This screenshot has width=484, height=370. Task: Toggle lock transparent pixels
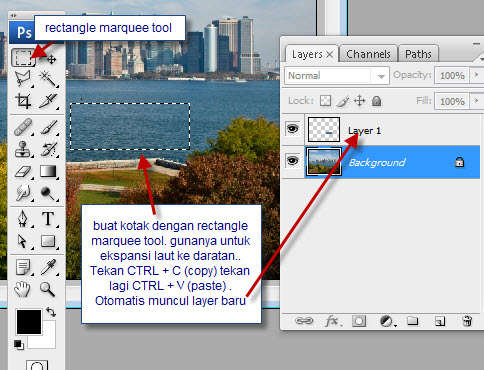pyautogui.click(x=325, y=101)
